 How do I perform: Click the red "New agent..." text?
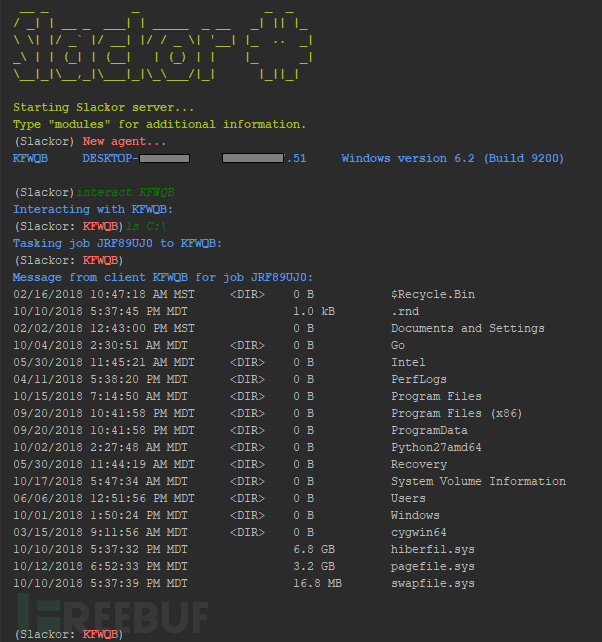click(124, 142)
